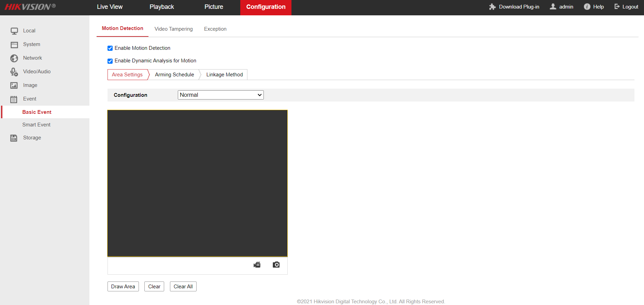Click inside the dark video preview area

click(197, 183)
